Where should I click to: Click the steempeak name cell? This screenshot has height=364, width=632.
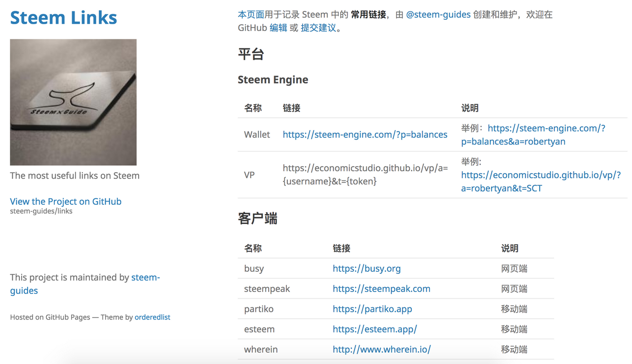pos(267,289)
